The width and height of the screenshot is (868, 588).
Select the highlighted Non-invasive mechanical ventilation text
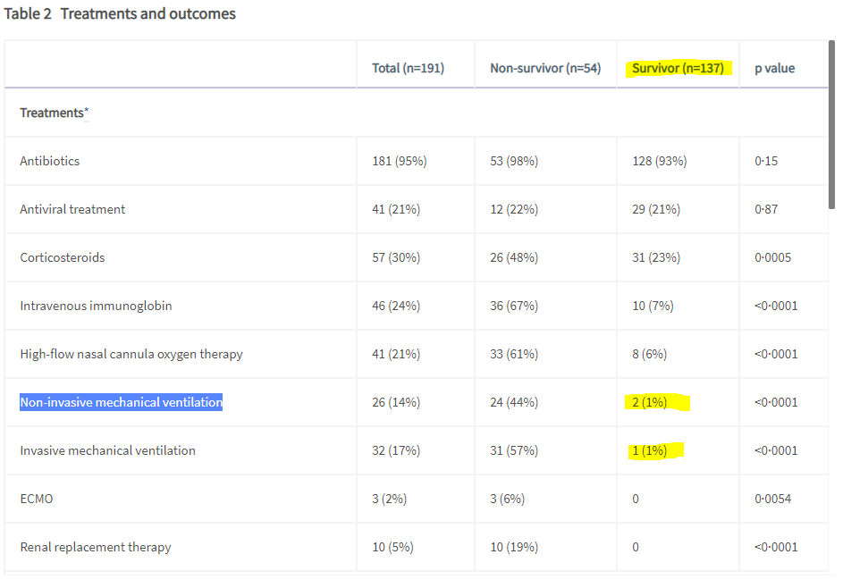[x=122, y=402]
